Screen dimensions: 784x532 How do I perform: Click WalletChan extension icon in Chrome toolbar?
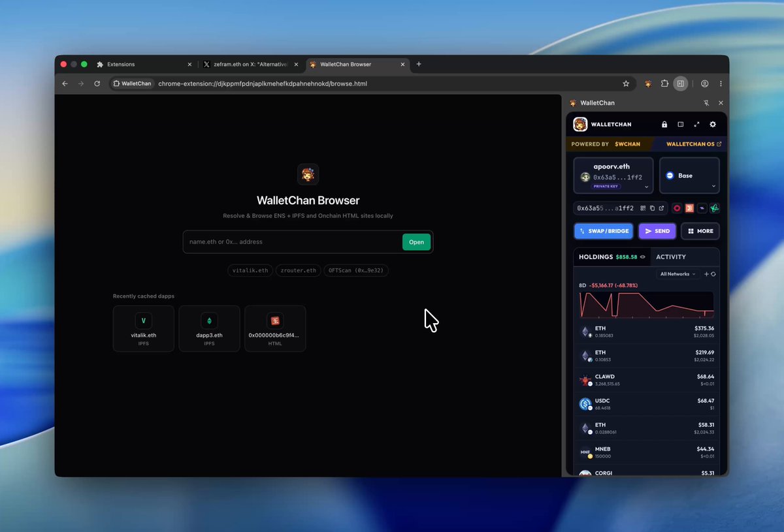point(648,84)
